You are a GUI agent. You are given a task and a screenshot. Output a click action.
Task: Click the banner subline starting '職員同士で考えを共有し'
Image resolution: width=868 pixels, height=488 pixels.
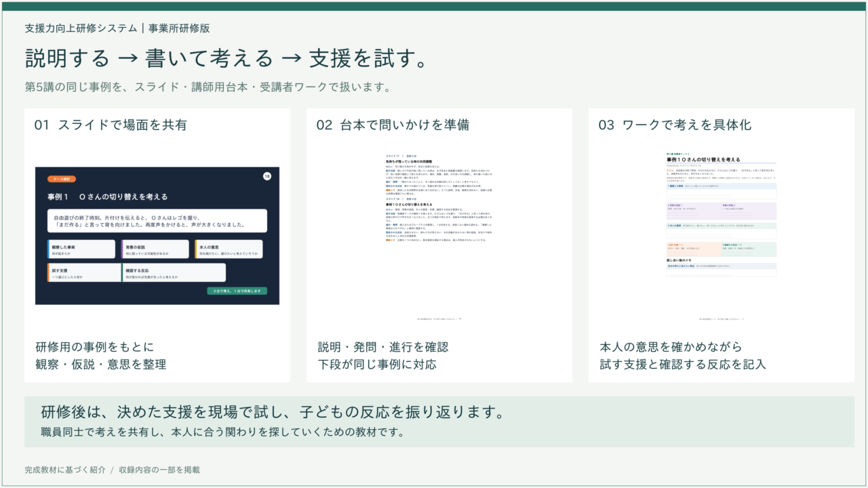(x=222, y=432)
